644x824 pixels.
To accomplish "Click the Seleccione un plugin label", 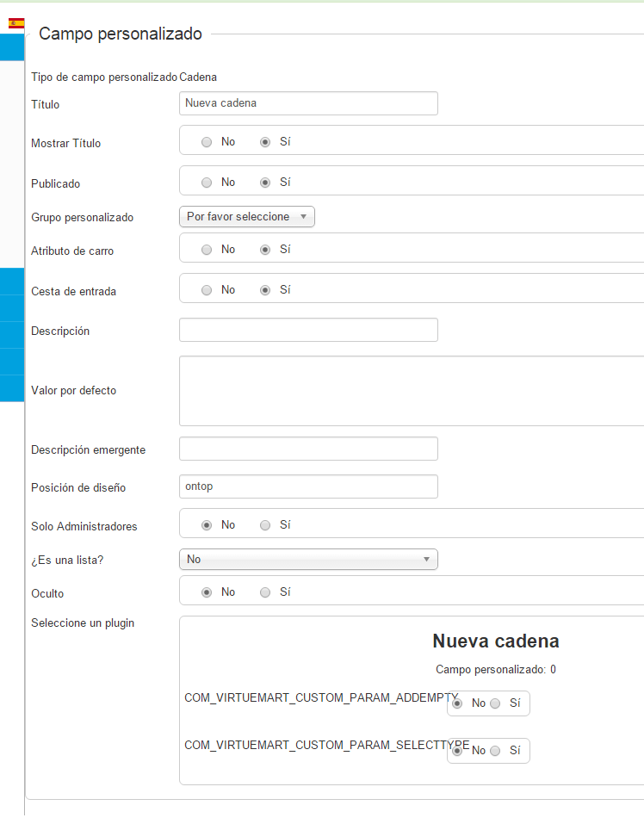I will click(83, 623).
